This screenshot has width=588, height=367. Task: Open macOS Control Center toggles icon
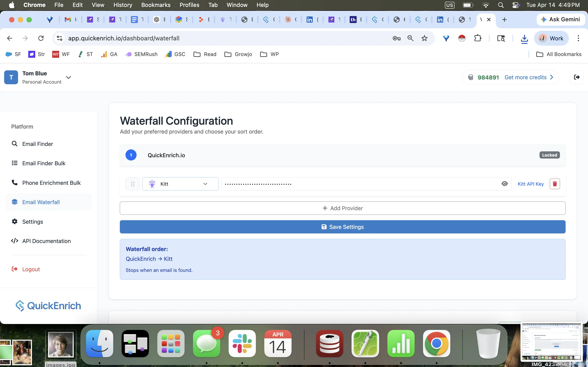516,5
